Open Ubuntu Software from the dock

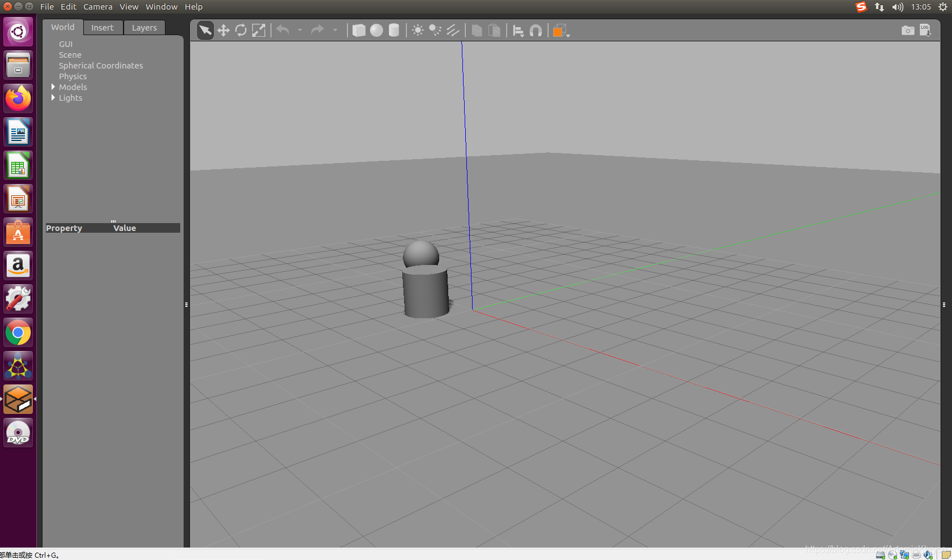18,232
